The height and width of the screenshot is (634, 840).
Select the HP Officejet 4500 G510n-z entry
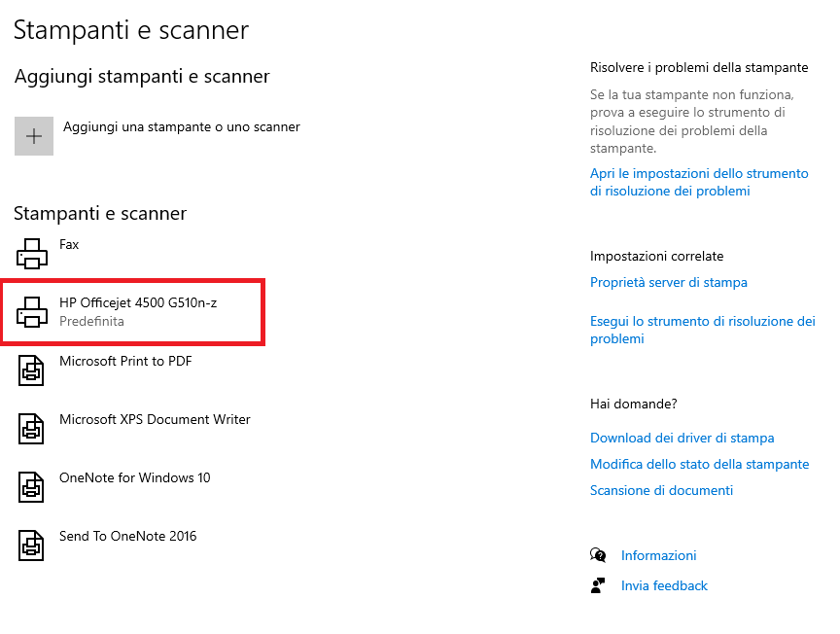[133, 312]
